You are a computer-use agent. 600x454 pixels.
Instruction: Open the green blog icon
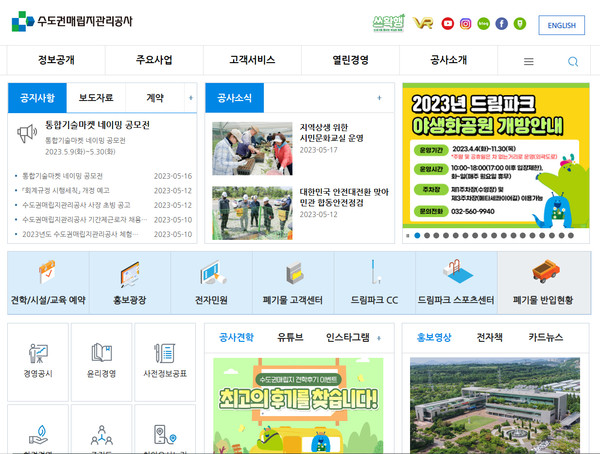[x=483, y=24]
